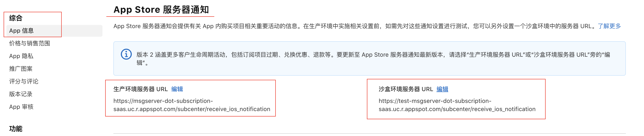Click the App Store 服务器通知 page title

(161, 10)
